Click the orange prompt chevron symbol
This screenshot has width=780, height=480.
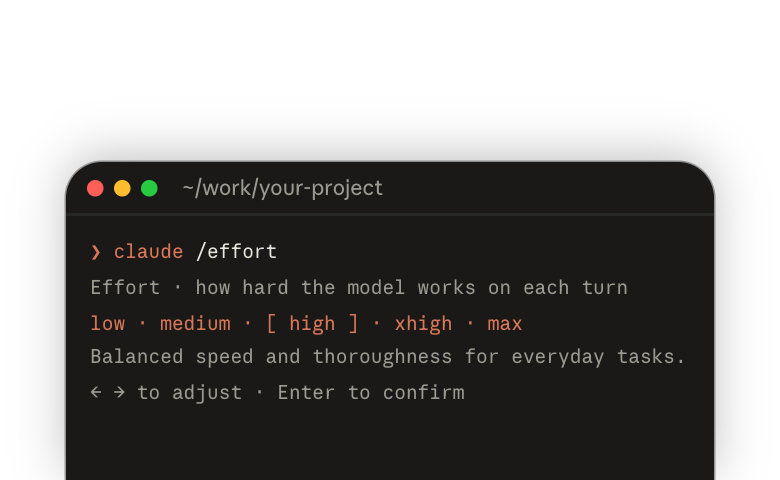pos(96,252)
